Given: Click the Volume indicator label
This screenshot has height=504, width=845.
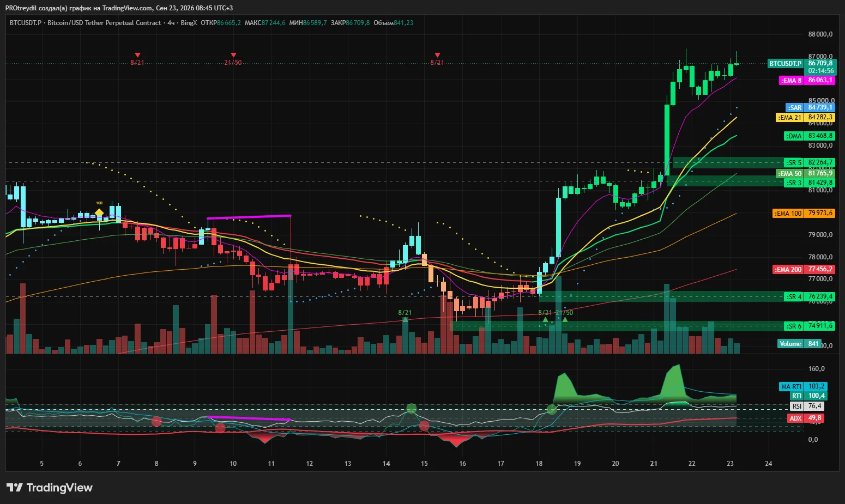Looking at the screenshot, I should click(800, 344).
